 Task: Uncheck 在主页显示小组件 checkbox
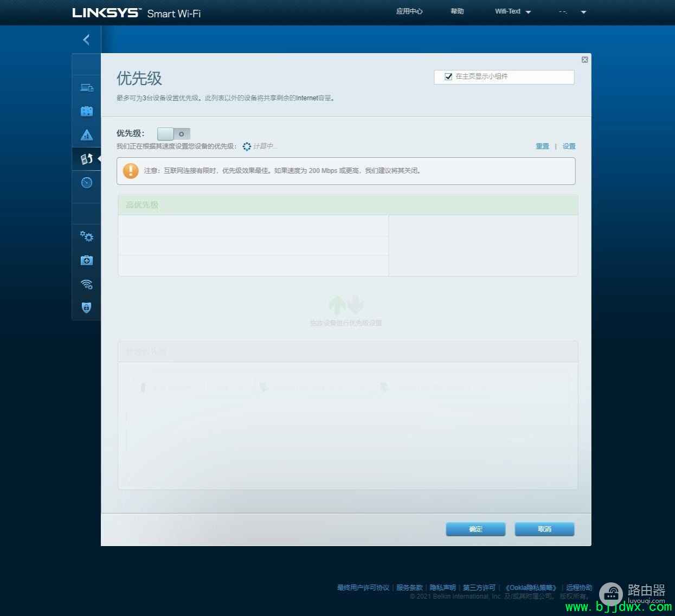[x=448, y=76]
